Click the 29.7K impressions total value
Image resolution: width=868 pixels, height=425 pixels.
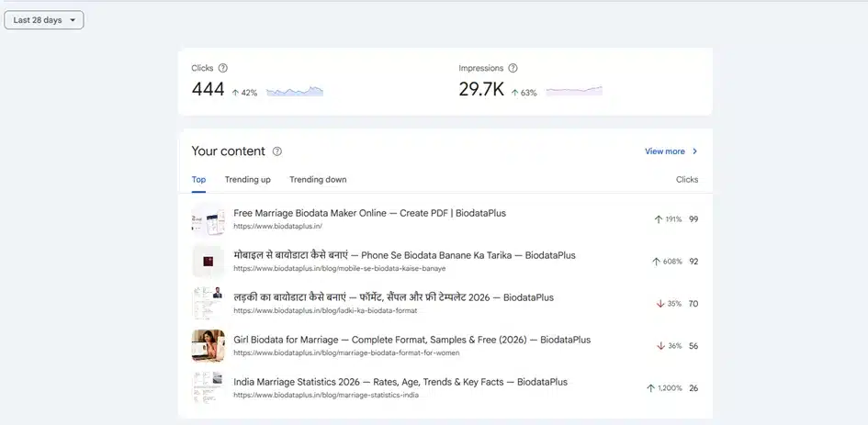click(x=481, y=89)
